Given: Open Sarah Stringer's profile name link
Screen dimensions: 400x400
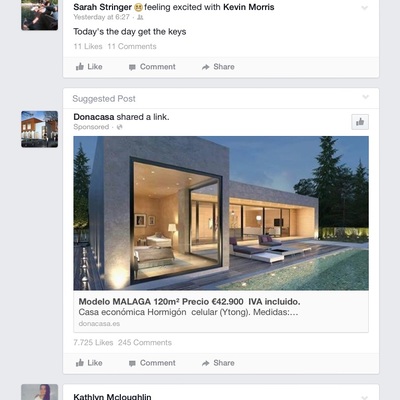Looking at the screenshot, I should (102, 7).
